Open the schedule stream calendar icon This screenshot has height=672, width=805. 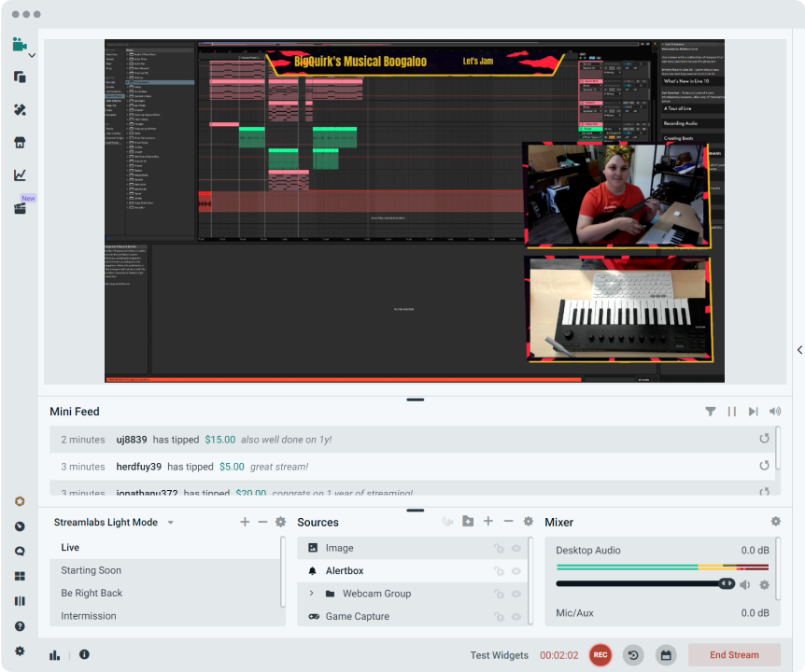pyautogui.click(x=666, y=655)
